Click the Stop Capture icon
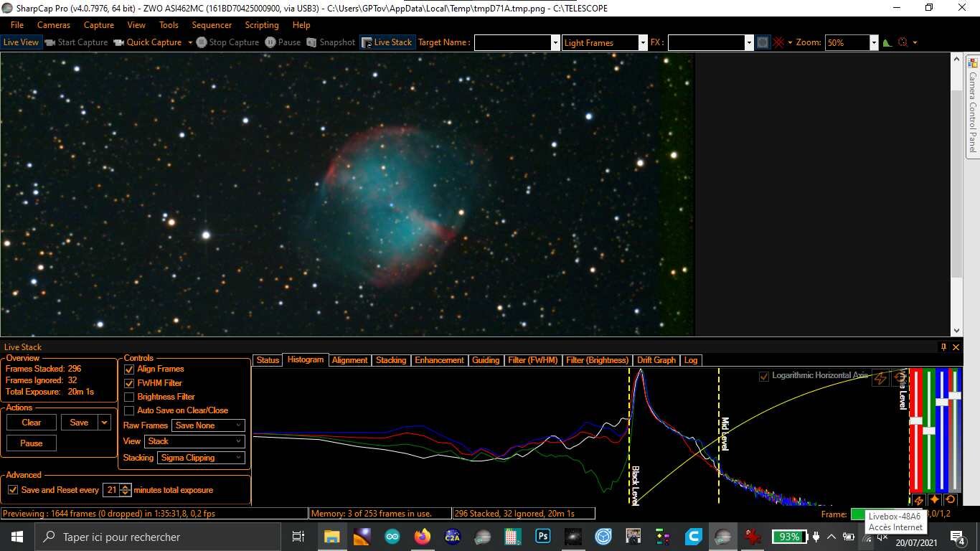The image size is (980, 551). coord(202,42)
